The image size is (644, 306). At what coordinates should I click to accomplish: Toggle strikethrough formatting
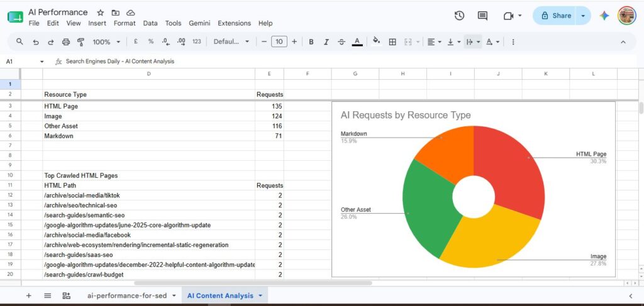pos(341,42)
